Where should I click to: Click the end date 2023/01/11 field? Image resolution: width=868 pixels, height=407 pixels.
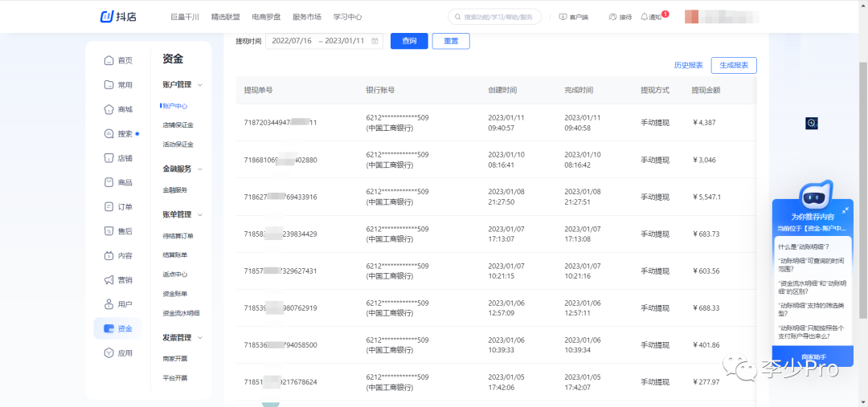(x=344, y=41)
